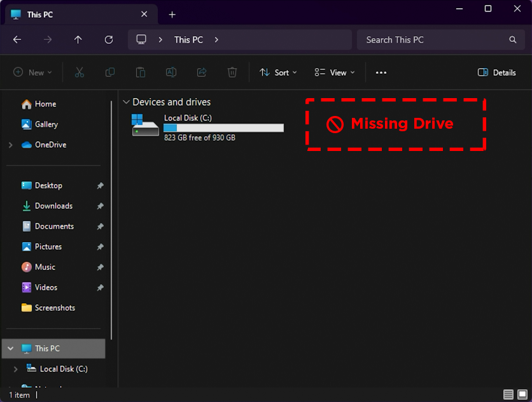532x402 pixels.
Task: Refresh the This PC view
Action: click(109, 39)
